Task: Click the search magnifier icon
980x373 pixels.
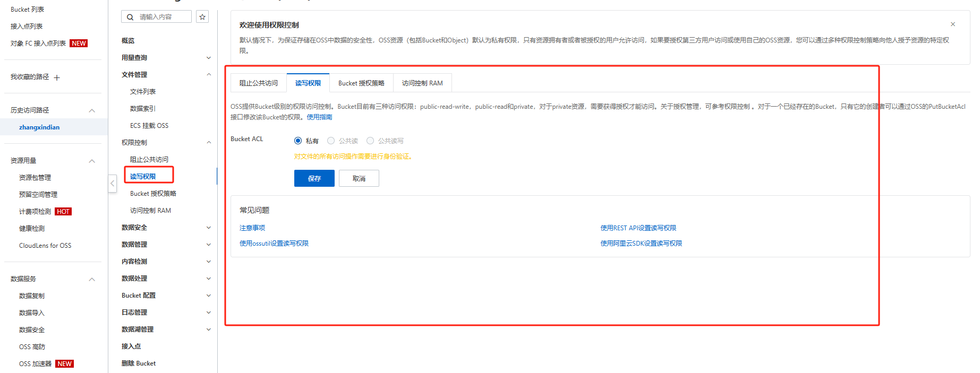Action: click(x=130, y=17)
